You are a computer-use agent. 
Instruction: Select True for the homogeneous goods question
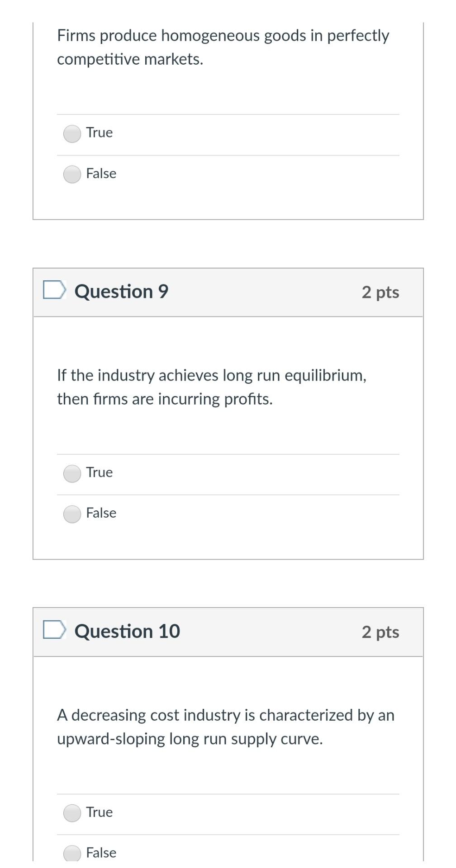(72, 134)
